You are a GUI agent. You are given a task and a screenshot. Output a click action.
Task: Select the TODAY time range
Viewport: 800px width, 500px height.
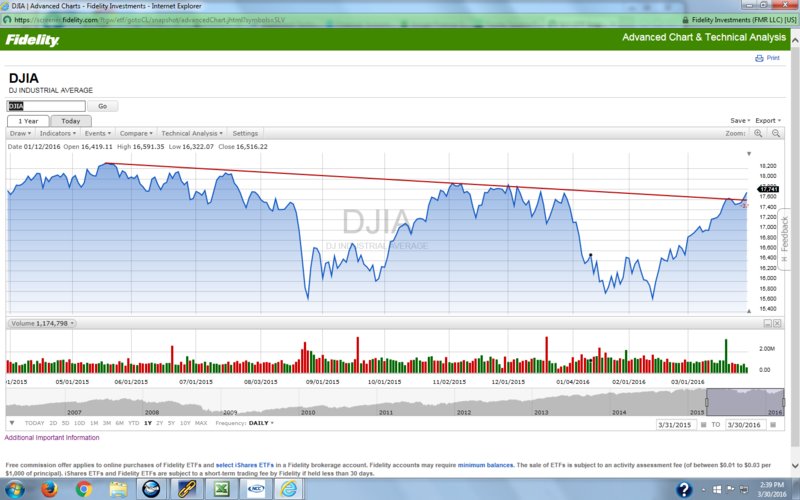point(35,423)
